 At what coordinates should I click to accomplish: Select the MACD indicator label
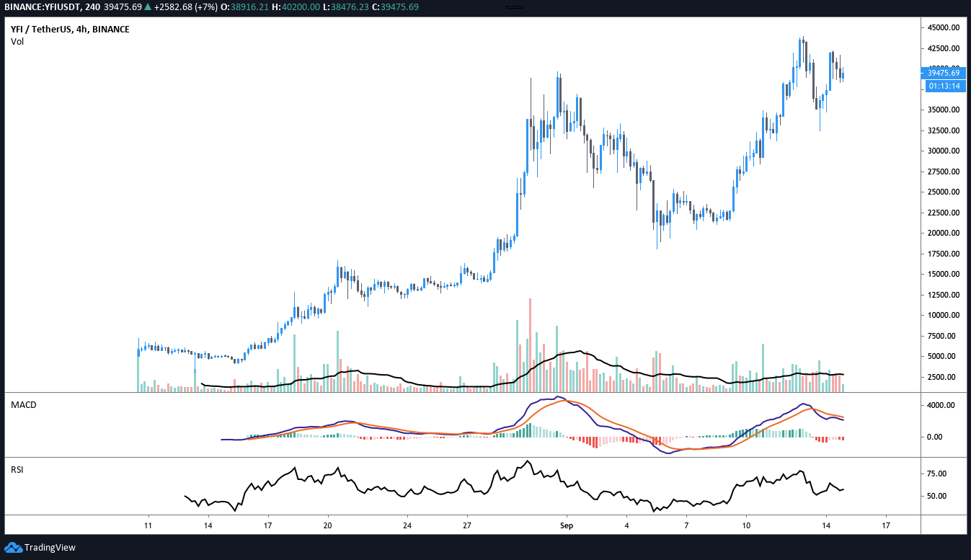pos(23,405)
